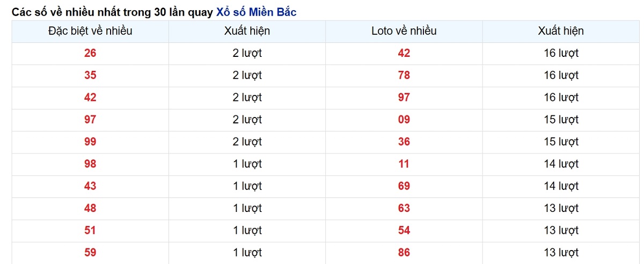Select special number 48
The image size is (644, 264).
coord(90,208)
